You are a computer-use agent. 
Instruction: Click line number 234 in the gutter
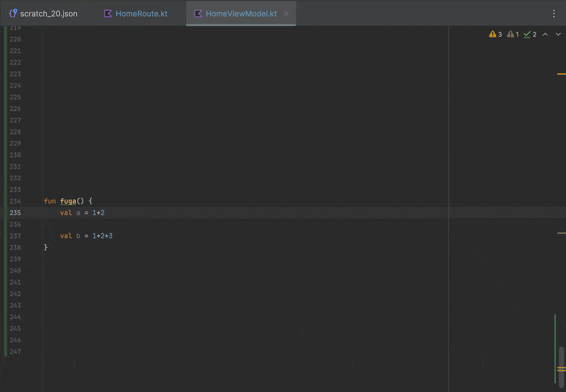pyautogui.click(x=15, y=201)
